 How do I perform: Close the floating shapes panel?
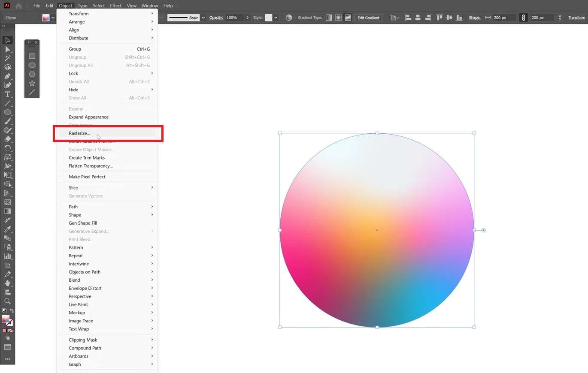click(36, 42)
